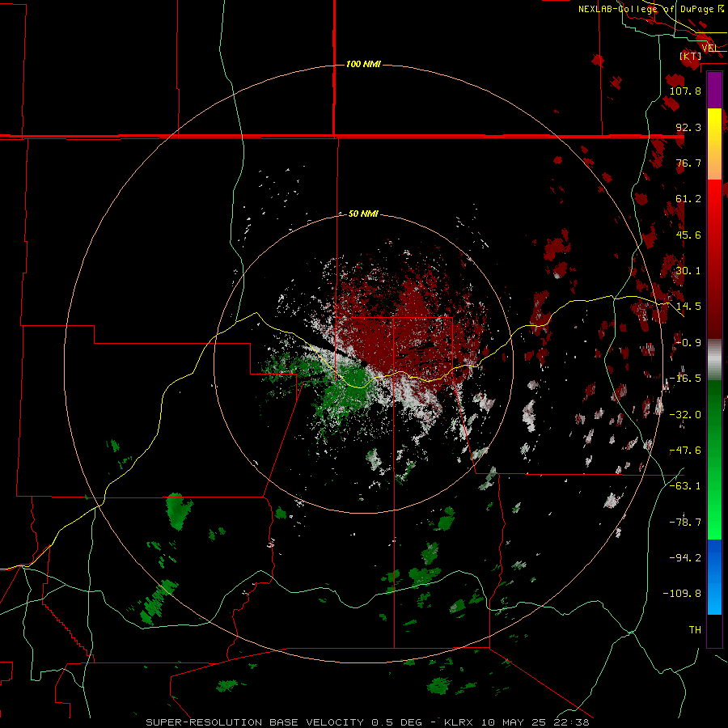Click the 92.3 scale value

(x=688, y=127)
